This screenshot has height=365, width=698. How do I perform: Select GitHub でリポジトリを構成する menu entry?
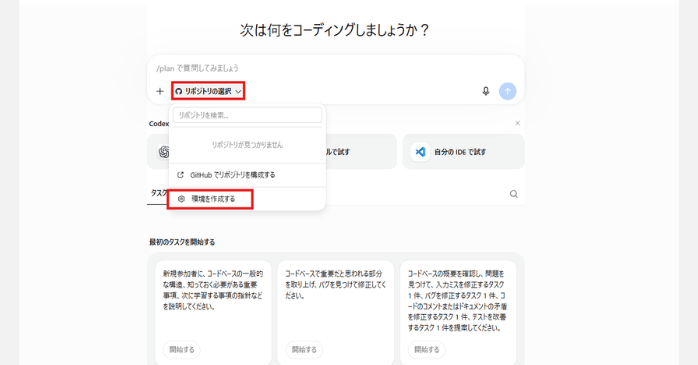pos(247,175)
